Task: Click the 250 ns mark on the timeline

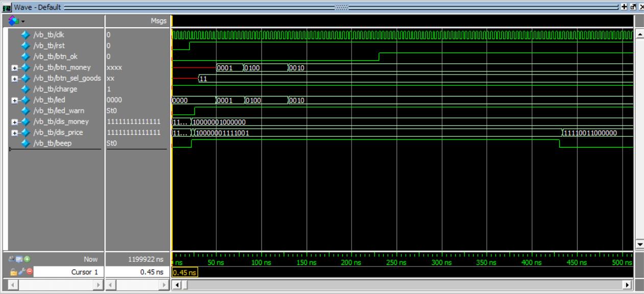Action: (396, 262)
